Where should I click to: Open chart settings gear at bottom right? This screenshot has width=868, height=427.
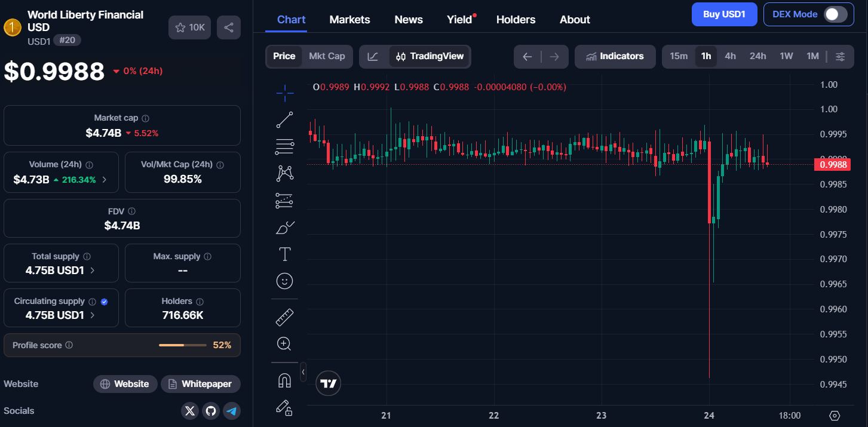[835, 416]
